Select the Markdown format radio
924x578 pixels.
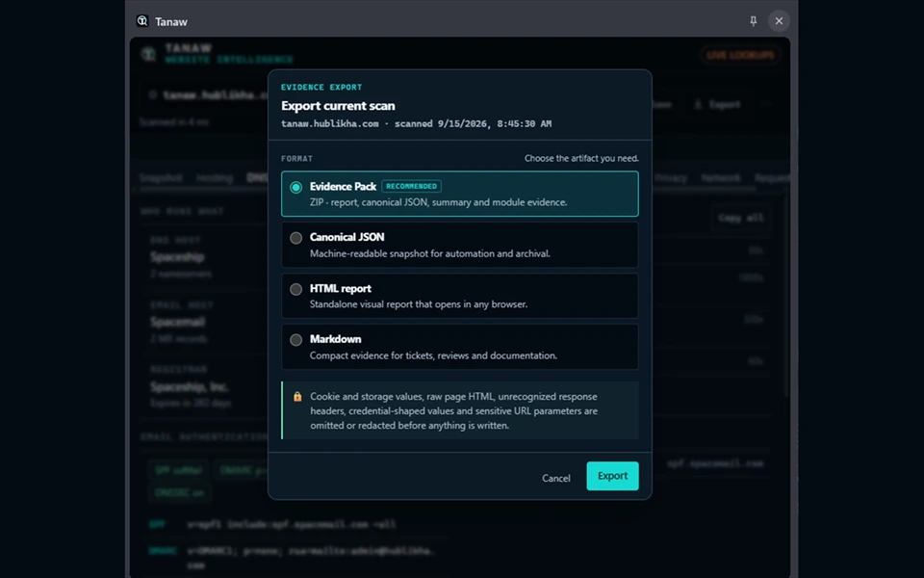(x=295, y=340)
